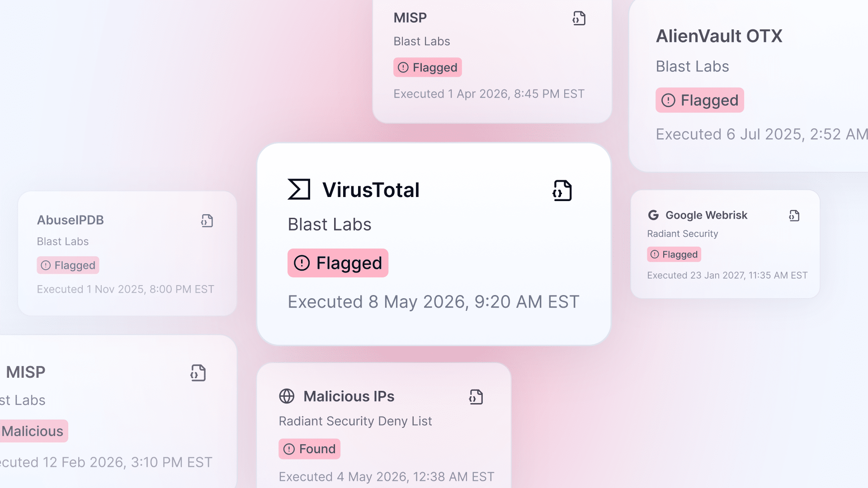Click the Flagged badge on the VirusTotal card

(x=338, y=263)
